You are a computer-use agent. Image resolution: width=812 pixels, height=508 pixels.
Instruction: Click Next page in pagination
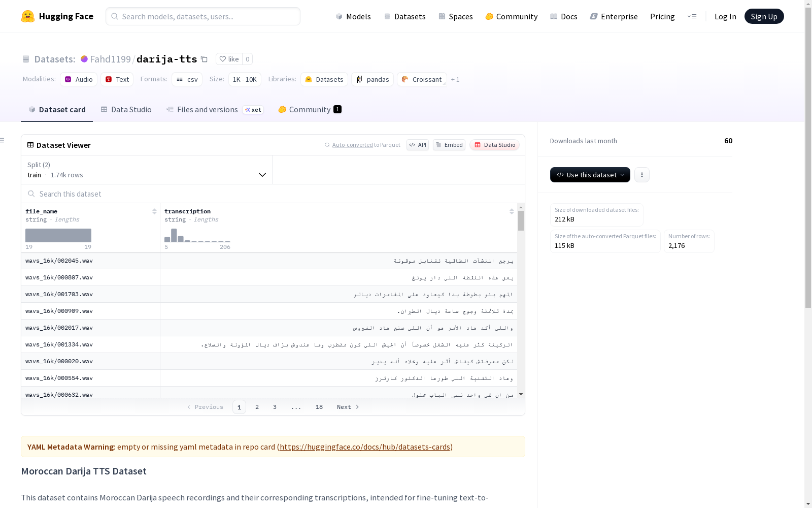(348, 407)
